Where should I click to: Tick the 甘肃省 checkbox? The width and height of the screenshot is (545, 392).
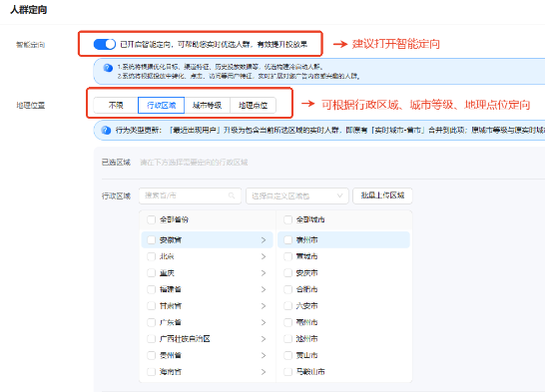pyautogui.click(x=151, y=306)
